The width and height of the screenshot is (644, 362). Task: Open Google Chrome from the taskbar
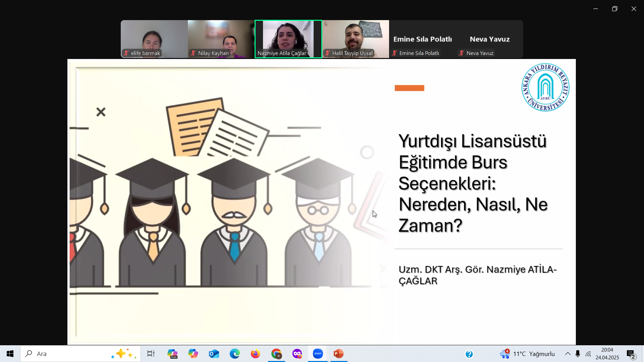[x=276, y=354]
